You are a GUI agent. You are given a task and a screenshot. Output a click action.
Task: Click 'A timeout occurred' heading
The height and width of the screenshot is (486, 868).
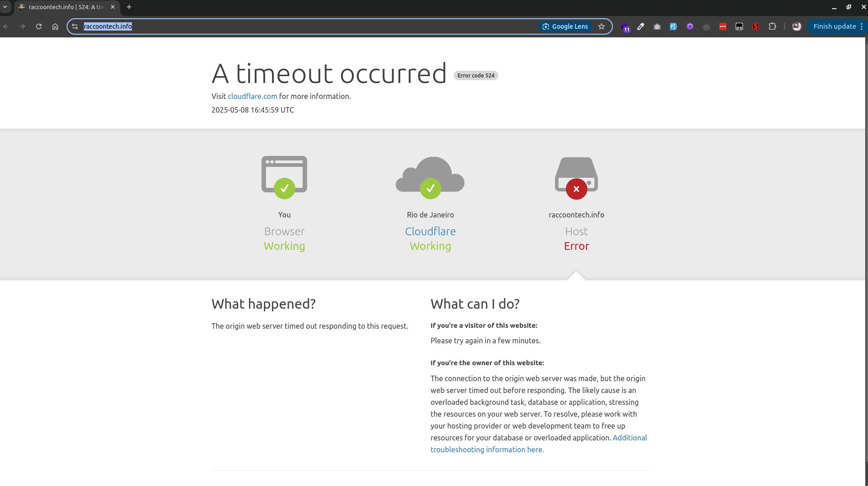click(x=329, y=73)
